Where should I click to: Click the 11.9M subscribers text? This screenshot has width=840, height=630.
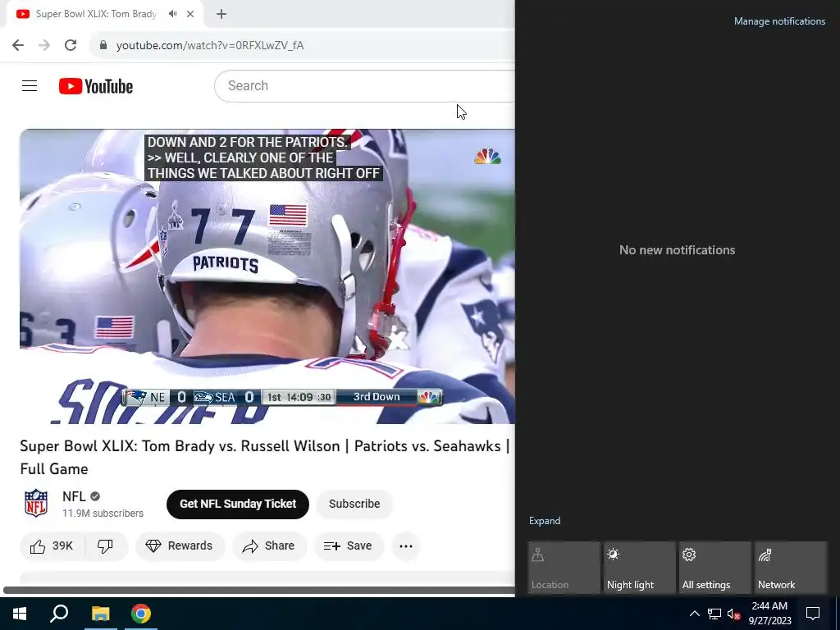coord(103,514)
